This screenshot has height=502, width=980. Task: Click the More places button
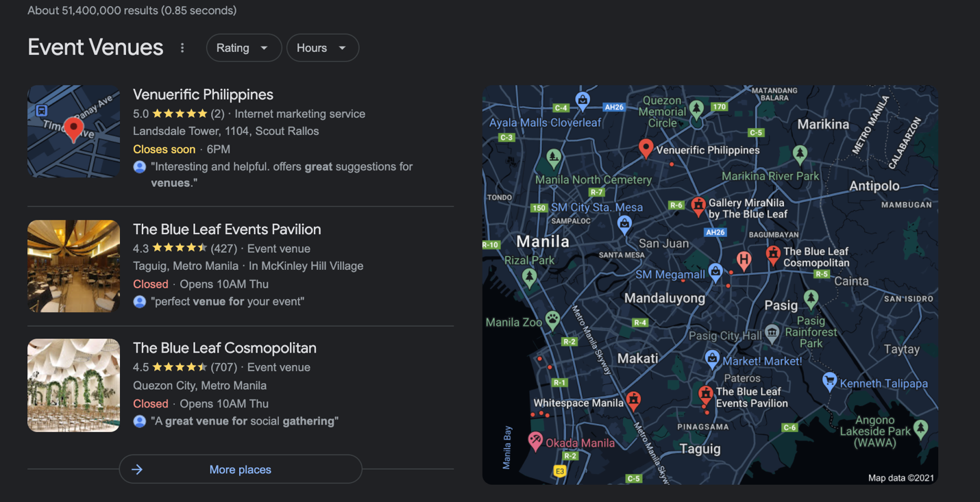pyautogui.click(x=241, y=469)
